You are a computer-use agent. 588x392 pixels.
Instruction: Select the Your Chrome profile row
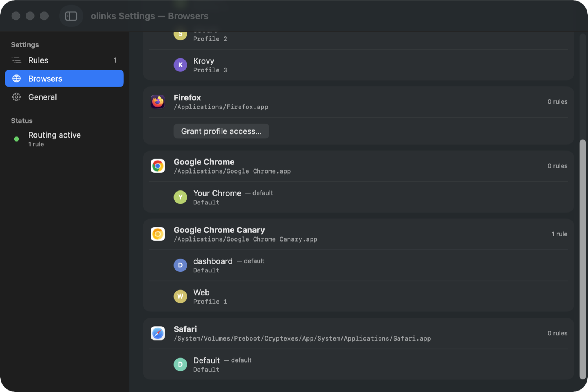tap(359, 197)
